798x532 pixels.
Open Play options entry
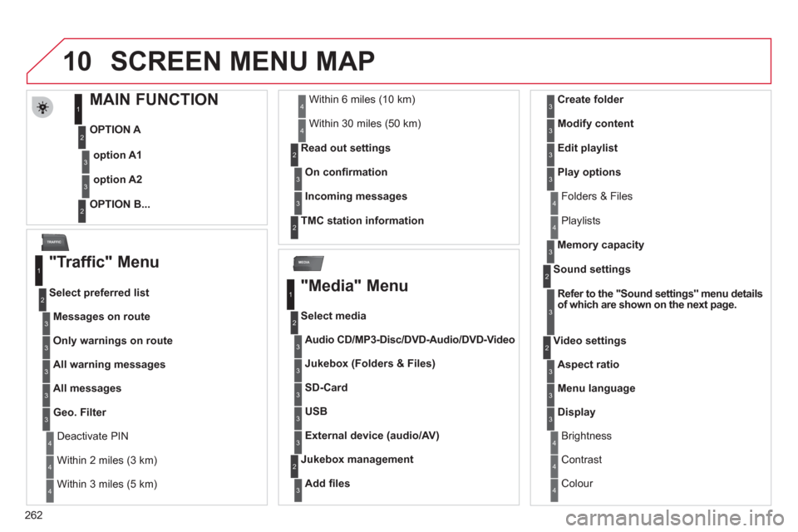coord(589,172)
